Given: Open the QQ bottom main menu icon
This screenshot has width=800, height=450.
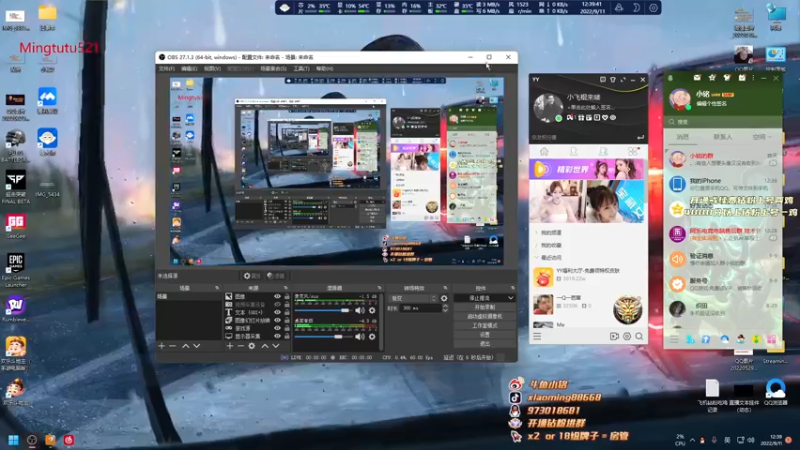Looking at the screenshot, I should [674, 339].
